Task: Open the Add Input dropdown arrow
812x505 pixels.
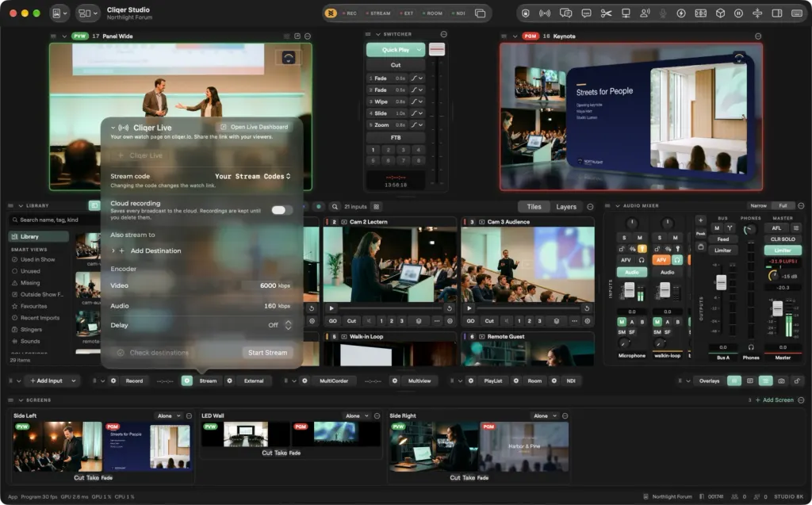Action: point(74,381)
